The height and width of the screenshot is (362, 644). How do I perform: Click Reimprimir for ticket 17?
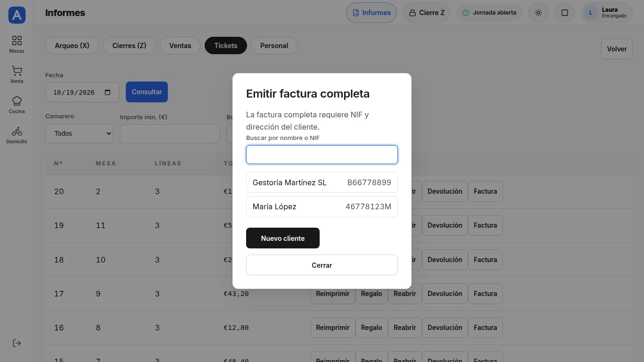332,294
